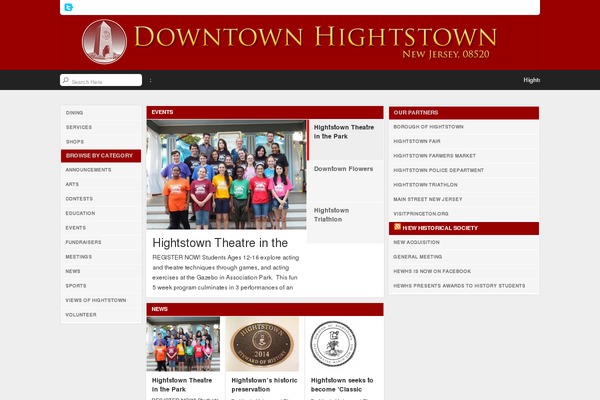Screen dimensions: 600x400
Task: Click the search magnifier icon
Action: tap(66, 80)
